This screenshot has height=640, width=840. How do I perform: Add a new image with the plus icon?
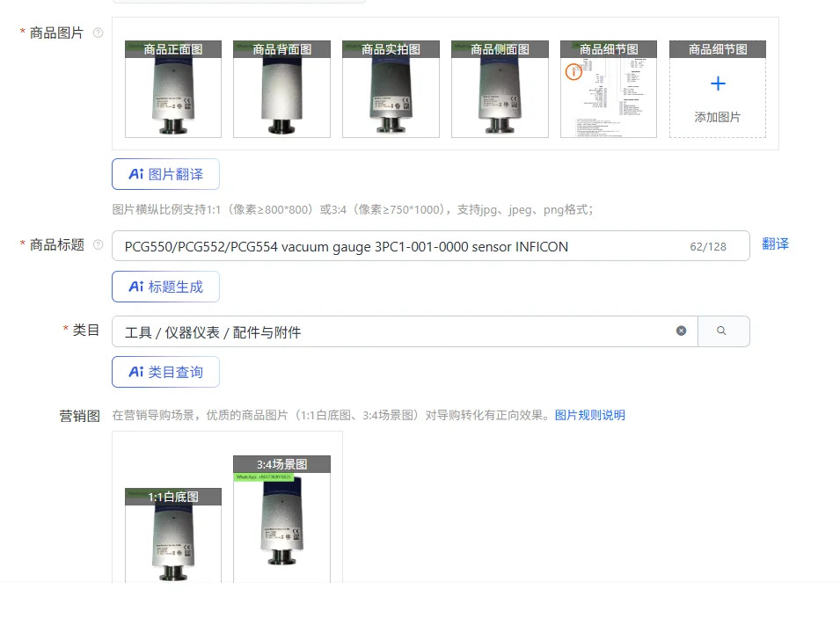tap(718, 84)
